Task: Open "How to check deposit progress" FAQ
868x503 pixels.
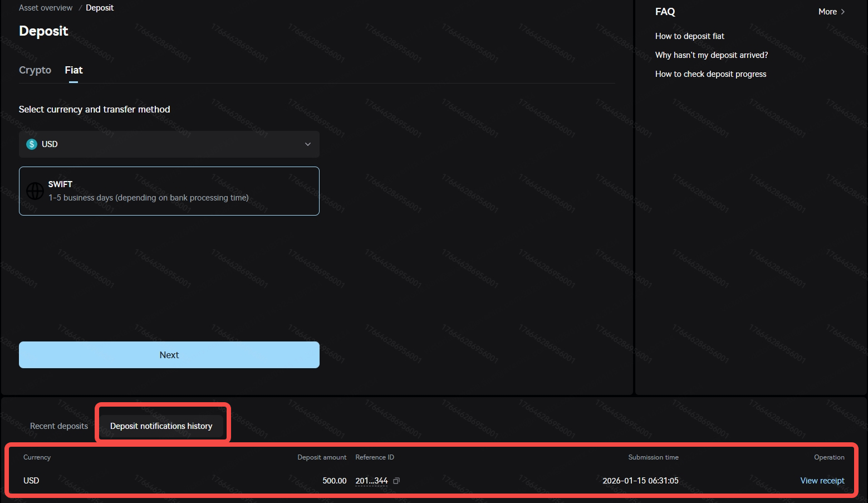Action: (x=710, y=74)
